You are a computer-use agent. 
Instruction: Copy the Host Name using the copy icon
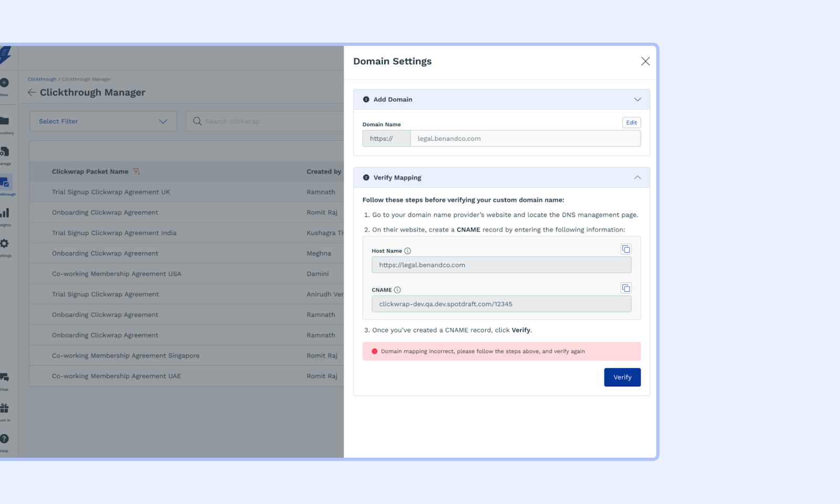pyautogui.click(x=626, y=248)
